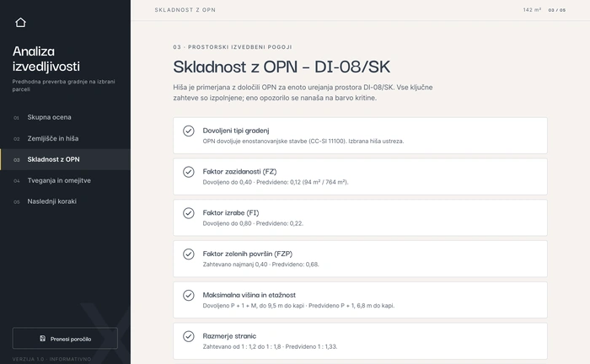
Task: Click '03 · PROSTORSKI IZVEDBENI POGOJI' label
Action: 233,47
